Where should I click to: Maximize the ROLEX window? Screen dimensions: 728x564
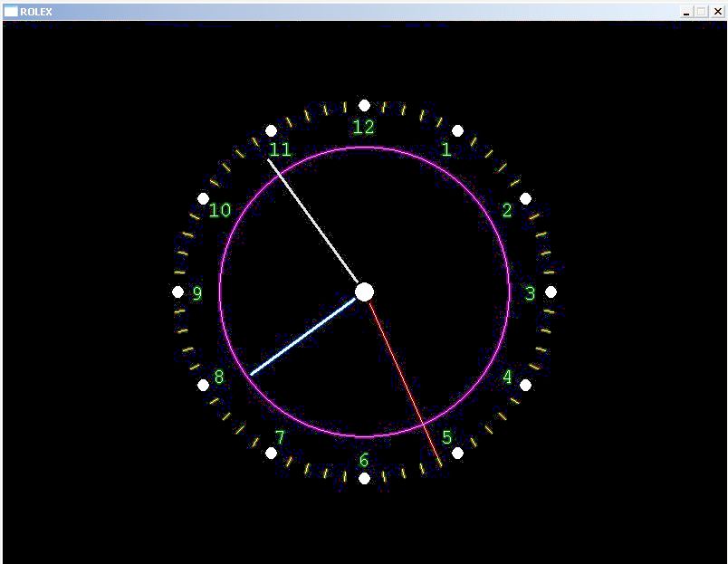(x=702, y=12)
